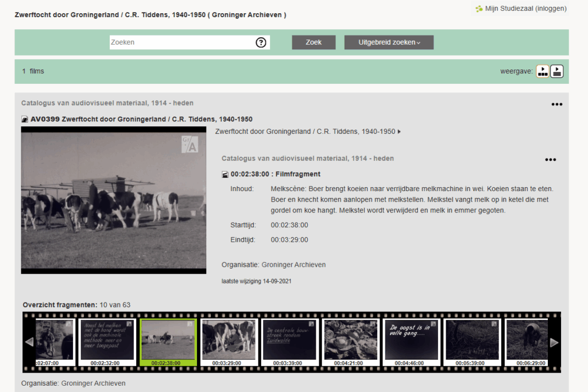Play the main cow milking film preview
The height and width of the screenshot is (392, 588).
click(x=113, y=200)
